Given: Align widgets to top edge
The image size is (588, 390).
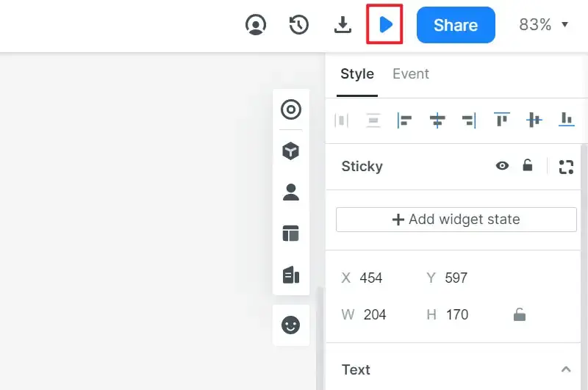Looking at the screenshot, I should click(502, 120).
